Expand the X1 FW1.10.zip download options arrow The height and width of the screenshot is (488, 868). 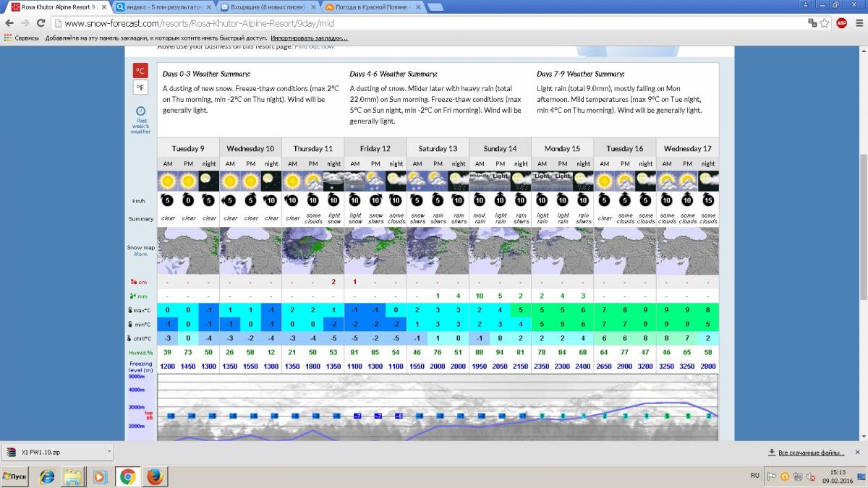point(109,453)
